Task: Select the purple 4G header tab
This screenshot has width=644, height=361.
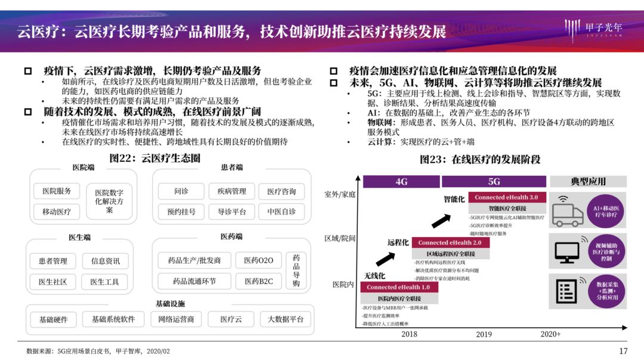Action: click(401, 182)
